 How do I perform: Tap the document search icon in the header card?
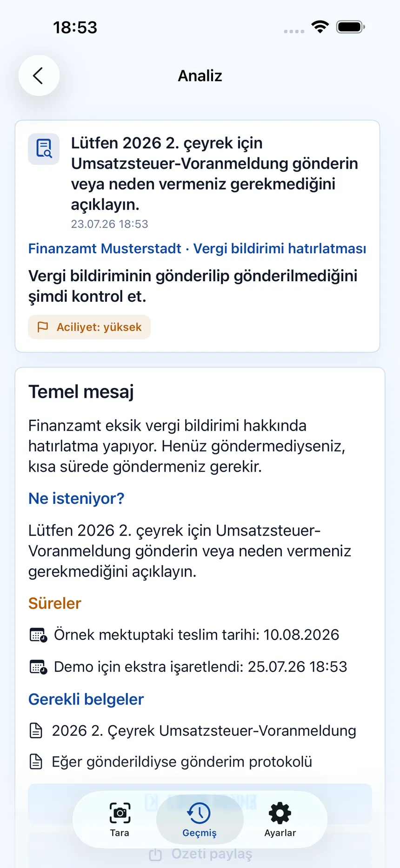pos(44,149)
